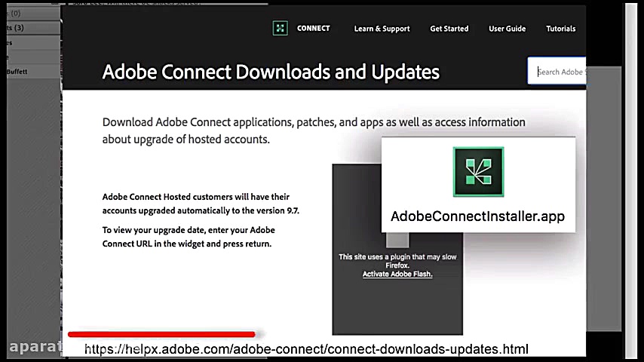Viewport: 644px width, 362px height.
Task: Click the plugin warning text about Firefox
Action: coord(397,261)
